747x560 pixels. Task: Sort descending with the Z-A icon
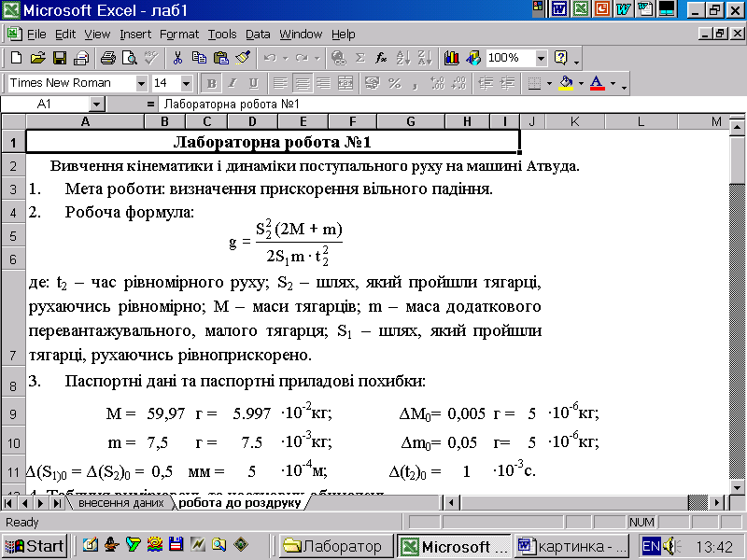[x=425, y=58]
